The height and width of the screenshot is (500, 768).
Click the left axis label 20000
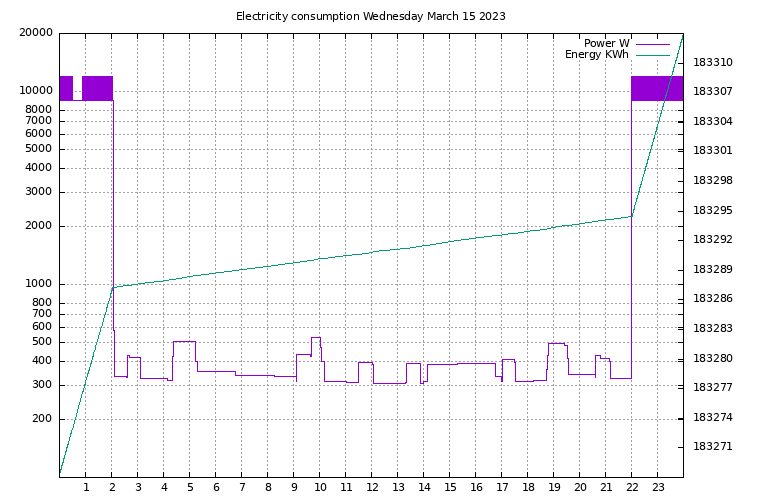[x=36, y=33]
